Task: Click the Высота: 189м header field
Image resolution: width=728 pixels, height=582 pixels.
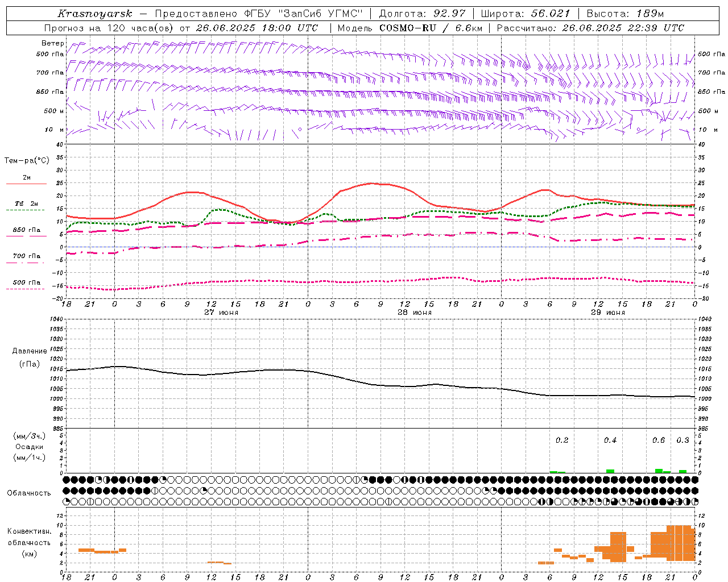Action: (x=625, y=14)
